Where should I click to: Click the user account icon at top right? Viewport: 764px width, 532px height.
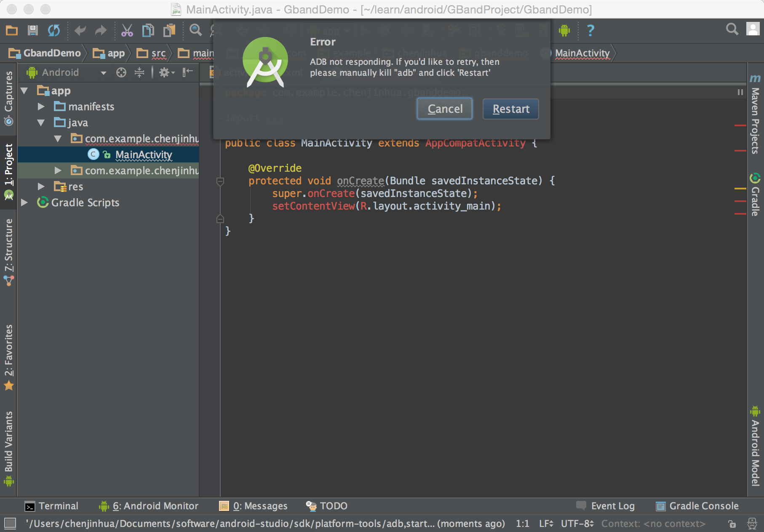[753, 29]
